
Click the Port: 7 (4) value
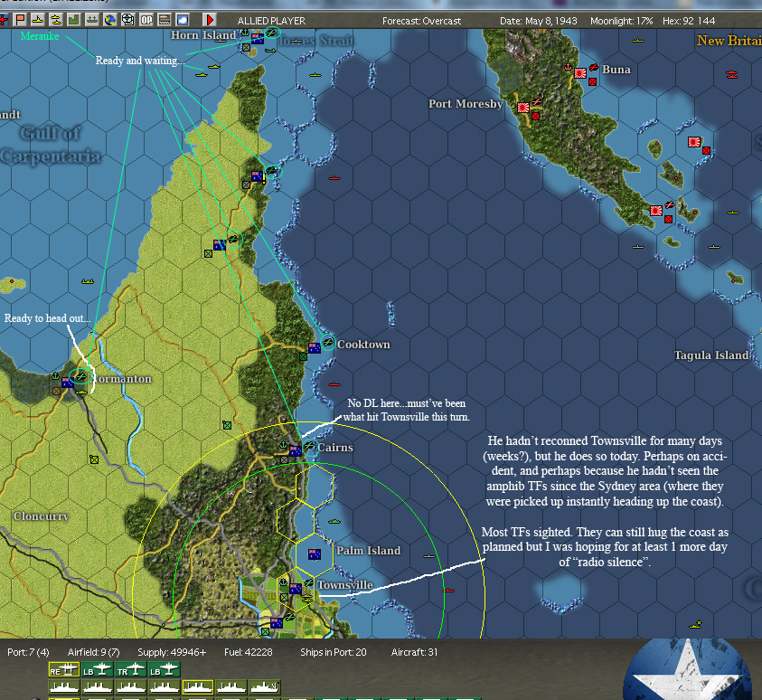pyautogui.click(x=28, y=652)
